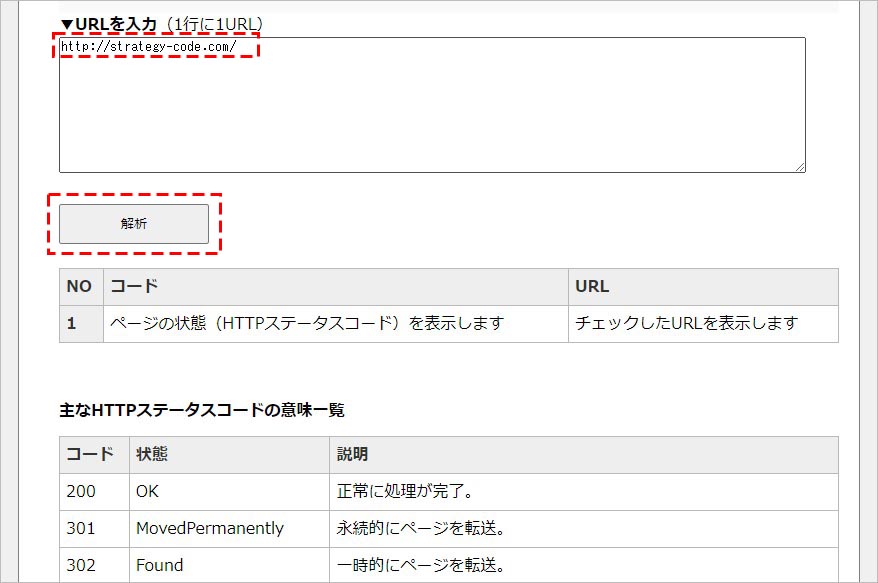Click the チェックしたURLを表示します cell
Viewport: 878px width, 583px height.
pyautogui.click(x=687, y=324)
